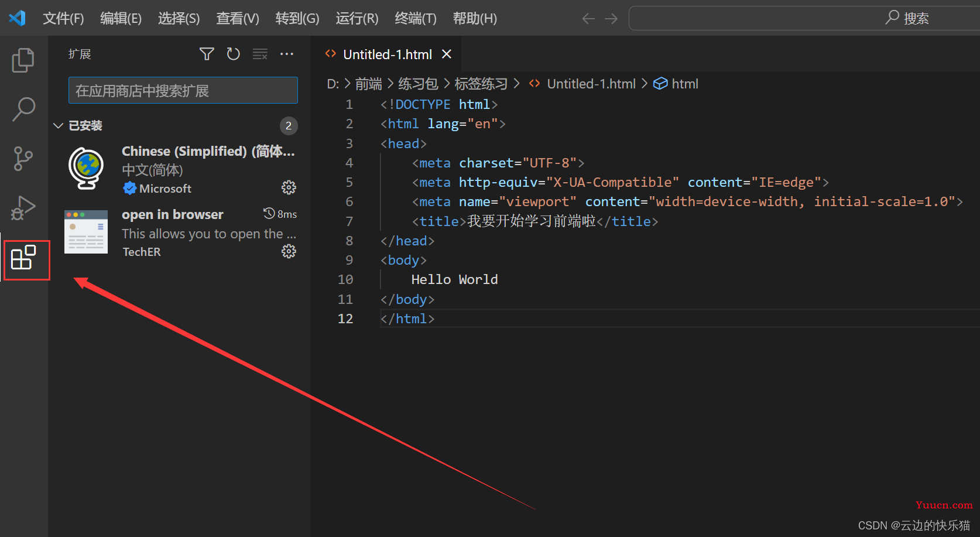The width and height of the screenshot is (980, 537).
Task: Open the 转到(G) menu
Action: [x=297, y=19]
